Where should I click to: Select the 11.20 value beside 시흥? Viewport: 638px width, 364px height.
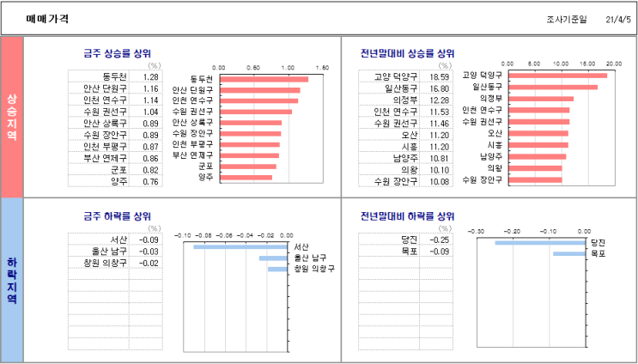pos(440,147)
